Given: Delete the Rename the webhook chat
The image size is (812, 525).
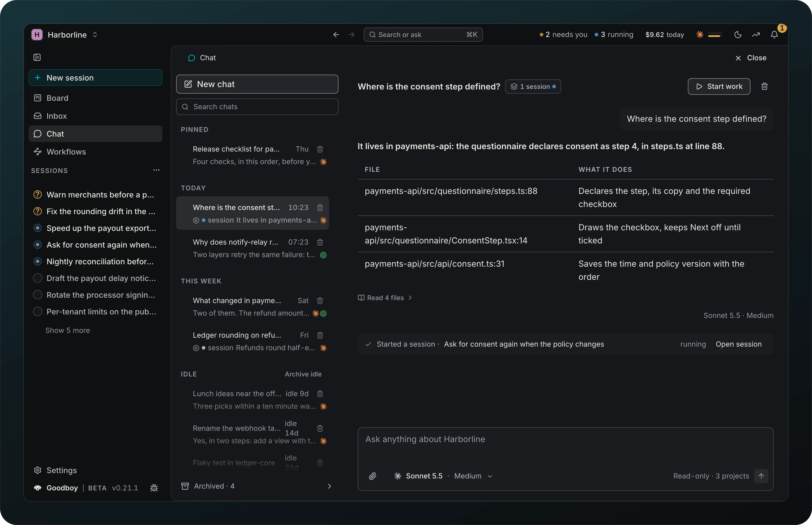Looking at the screenshot, I should (x=320, y=429).
